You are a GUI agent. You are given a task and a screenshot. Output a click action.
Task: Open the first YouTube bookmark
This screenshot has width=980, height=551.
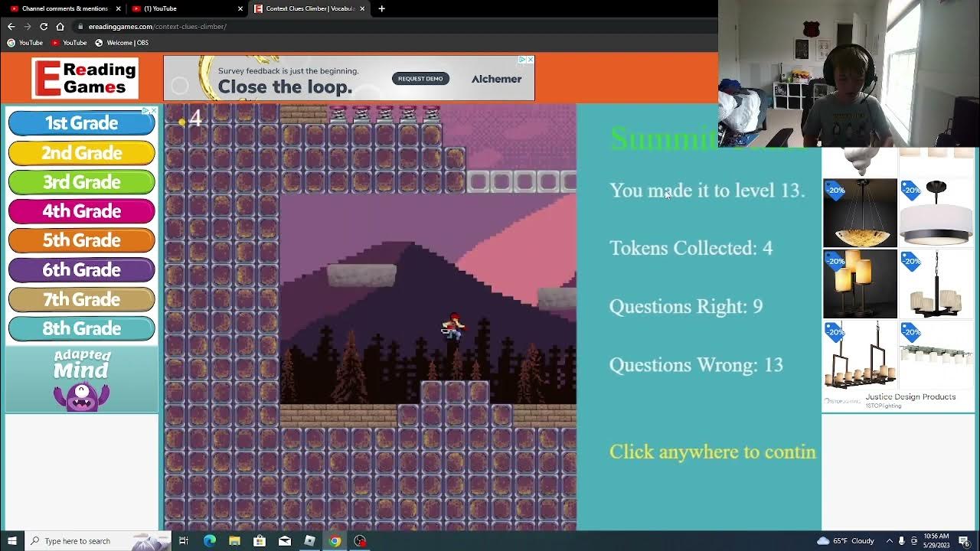[25, 43]
